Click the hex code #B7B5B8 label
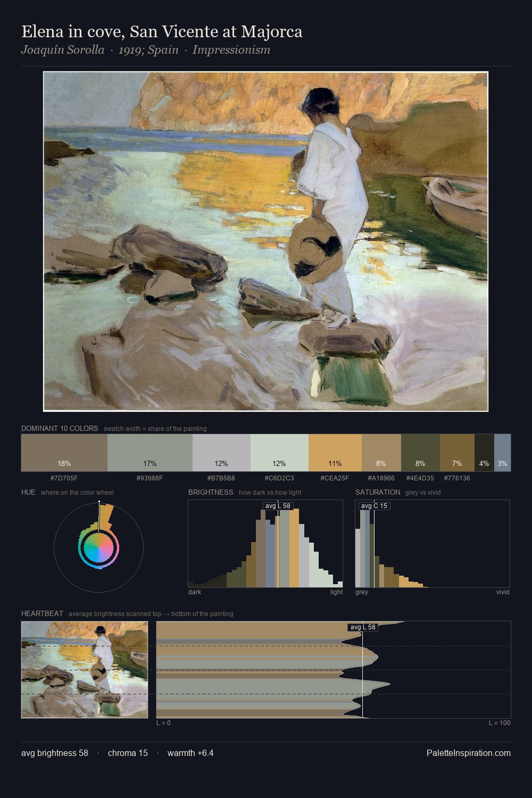The width and height of the screenshot is (532, 798). [x=221, y=478]
